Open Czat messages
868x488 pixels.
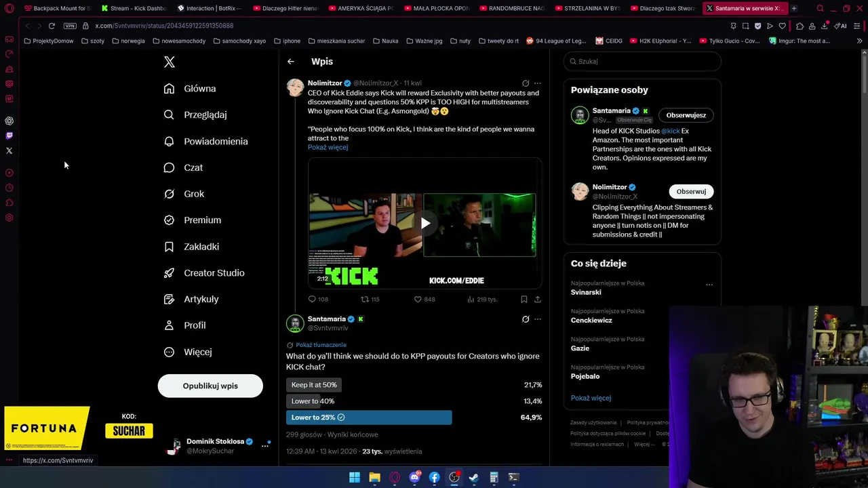[x=183, y=167]
